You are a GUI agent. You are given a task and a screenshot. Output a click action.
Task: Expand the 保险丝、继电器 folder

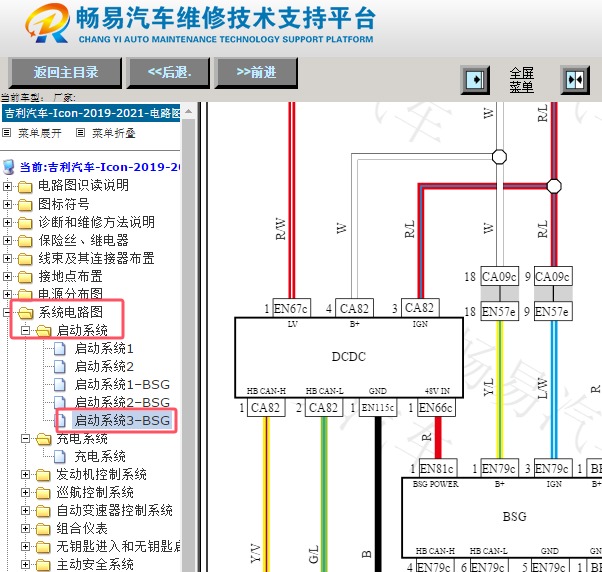pyautogui.click(x=7, y=240)
